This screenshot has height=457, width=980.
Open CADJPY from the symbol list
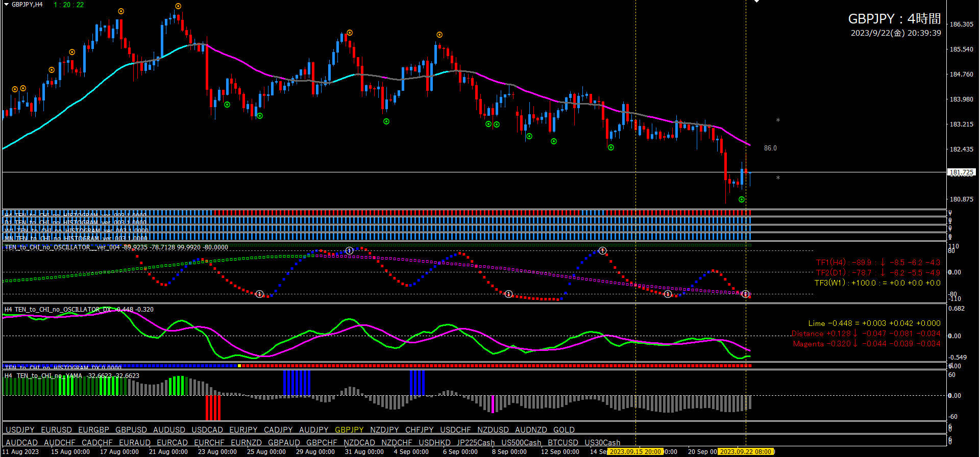point(278,430)
